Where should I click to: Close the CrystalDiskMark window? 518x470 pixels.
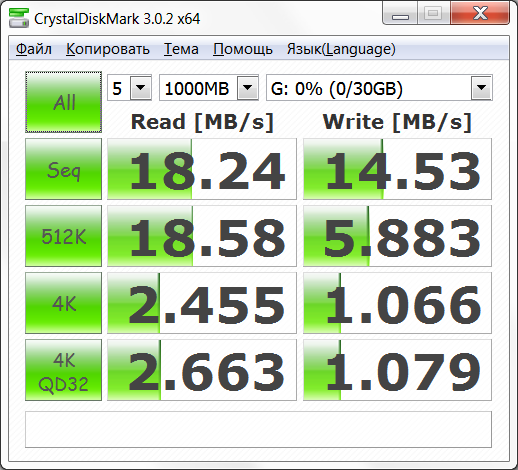(480, 13)
